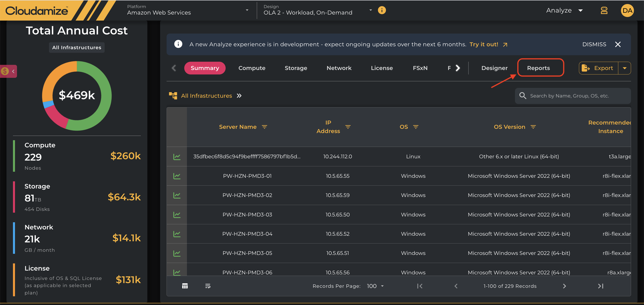Open chart for the 10.244.112.0 server row
Viewport: 644px width, 305px height.
(177, 157)
